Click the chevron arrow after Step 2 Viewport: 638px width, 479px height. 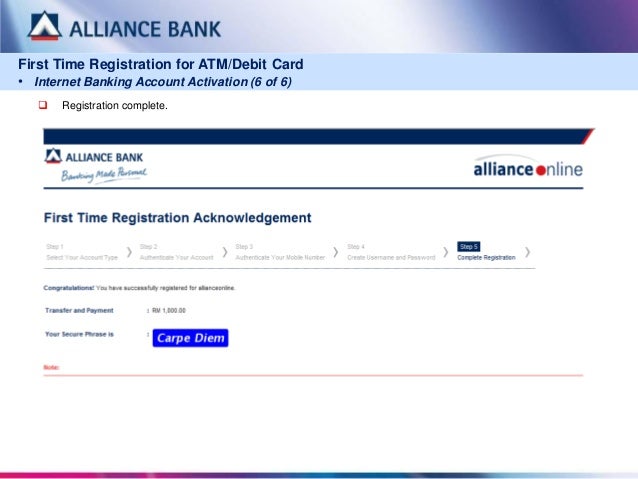click(225, 252)
